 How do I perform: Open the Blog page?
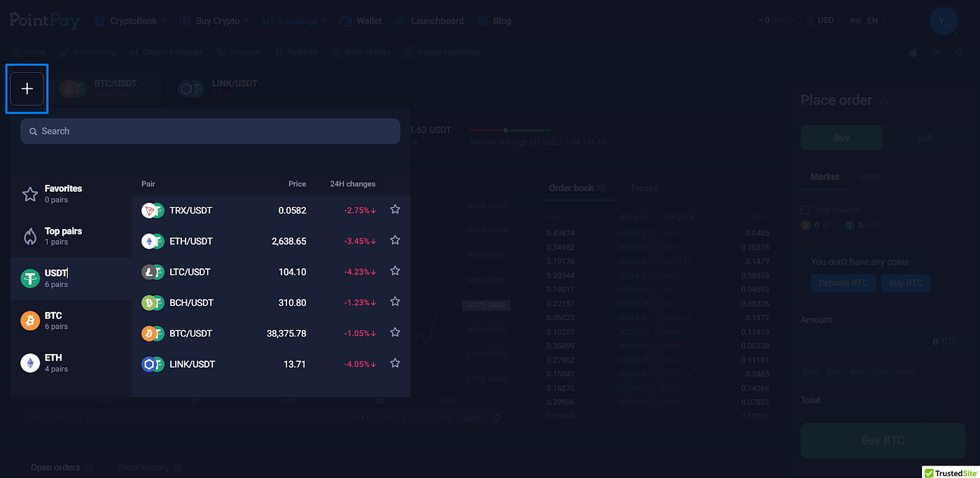[x=494, y=21]
